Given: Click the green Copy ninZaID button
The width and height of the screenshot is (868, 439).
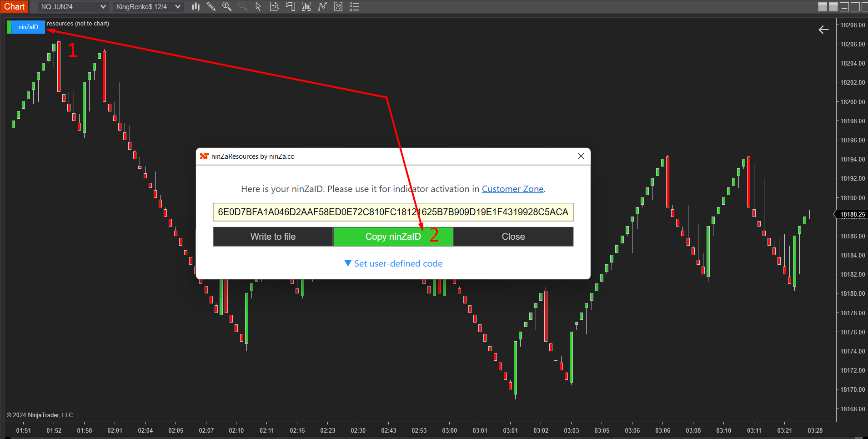Looking at the screenshot, I should [393, 237].
